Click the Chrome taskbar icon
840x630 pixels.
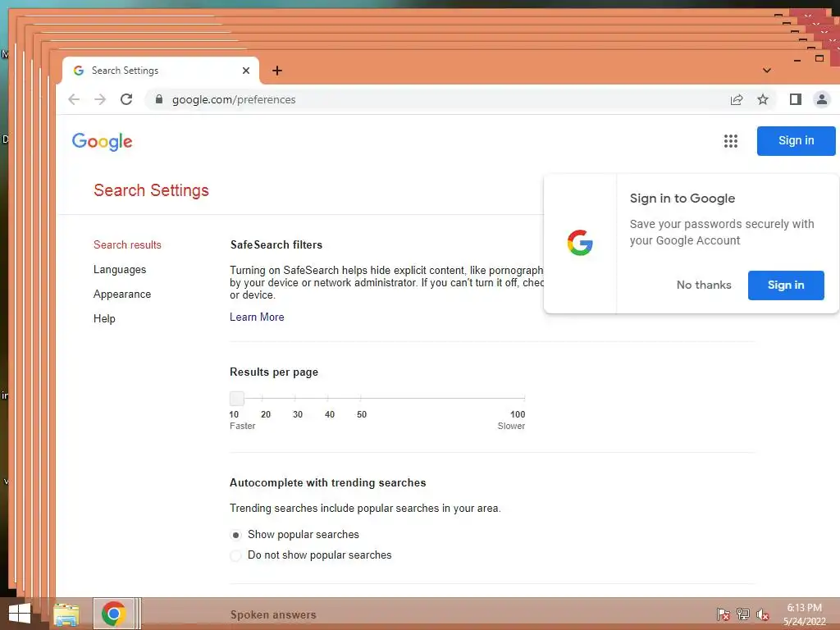point(113,614)
